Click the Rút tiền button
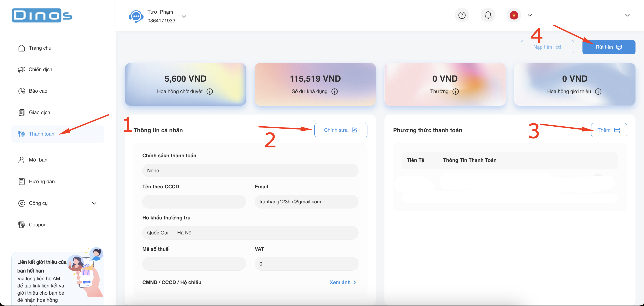The image size is (644, 306). [x=609, y=47]
